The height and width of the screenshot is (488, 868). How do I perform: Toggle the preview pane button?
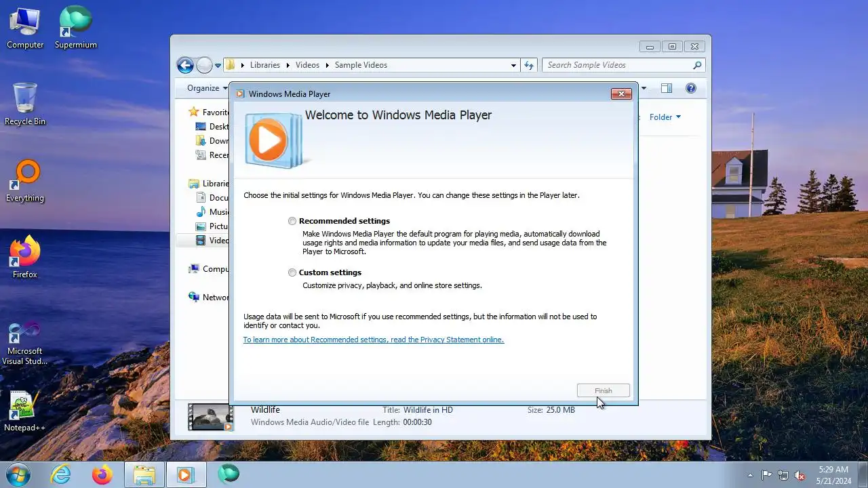(x=667, y=88)
